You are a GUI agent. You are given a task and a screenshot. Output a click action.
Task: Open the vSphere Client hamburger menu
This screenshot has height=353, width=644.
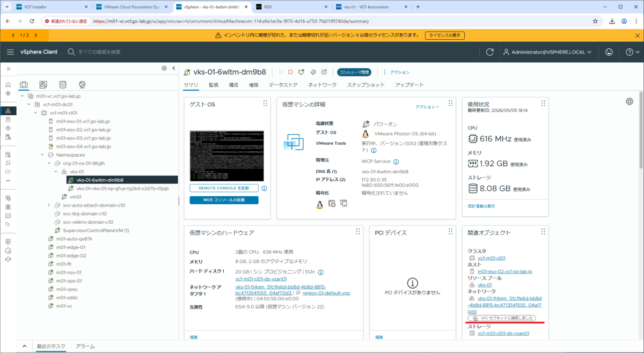tap(10, 52)
